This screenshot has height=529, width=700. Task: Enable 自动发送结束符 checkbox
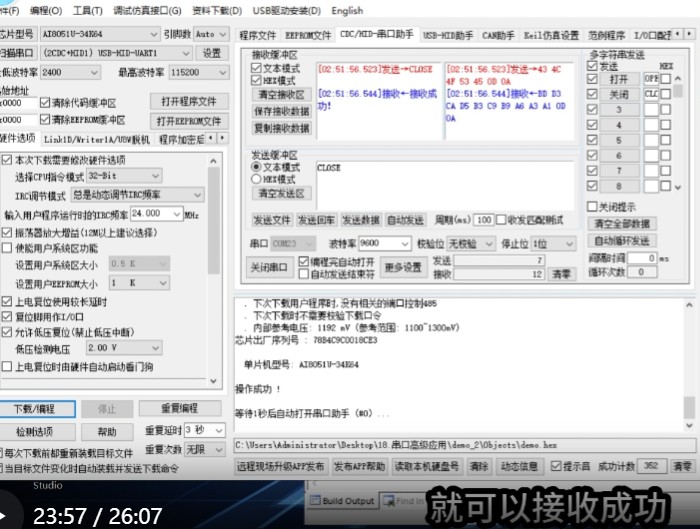pos(304,274)
